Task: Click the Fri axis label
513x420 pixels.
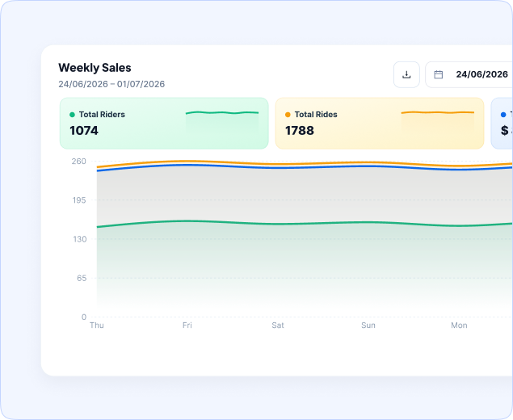Action: 187,325
